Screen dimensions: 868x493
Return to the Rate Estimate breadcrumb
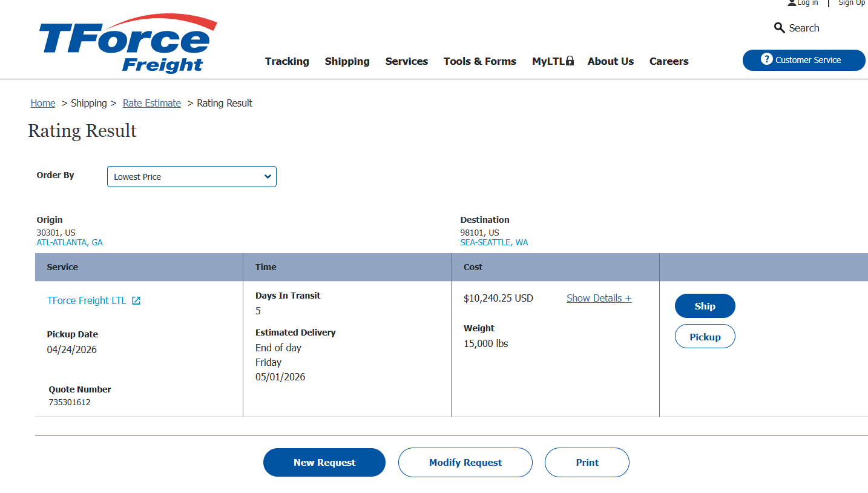click(152, 103)
